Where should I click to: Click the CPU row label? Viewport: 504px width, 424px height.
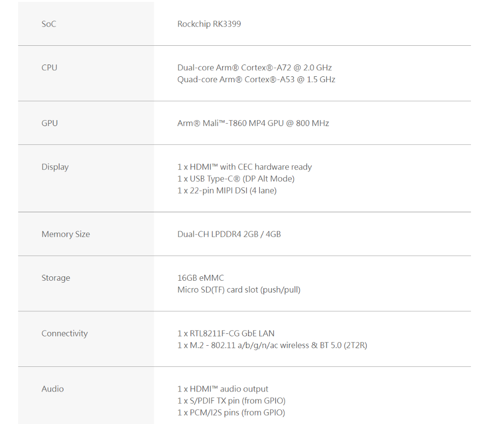coord(49,68)
